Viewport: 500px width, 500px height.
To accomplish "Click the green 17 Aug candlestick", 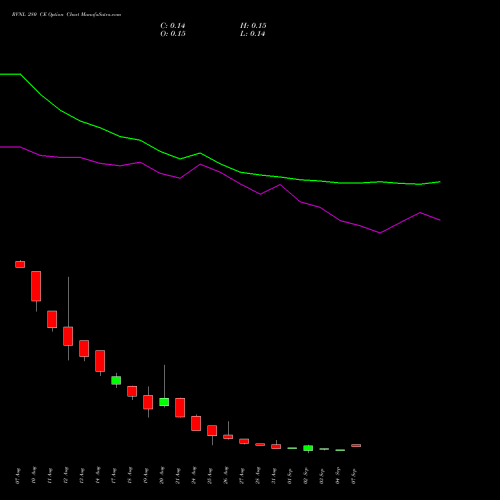I will coord(116,380).
